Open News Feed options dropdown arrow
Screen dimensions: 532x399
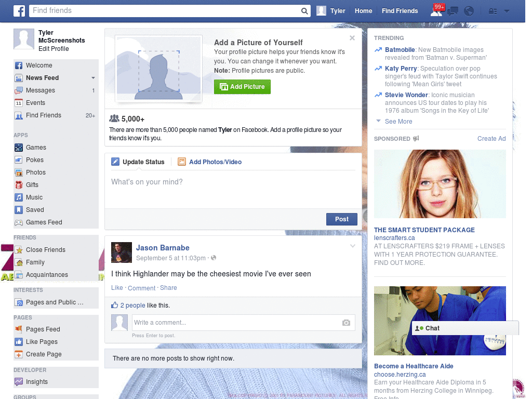[x=93, y=78]
